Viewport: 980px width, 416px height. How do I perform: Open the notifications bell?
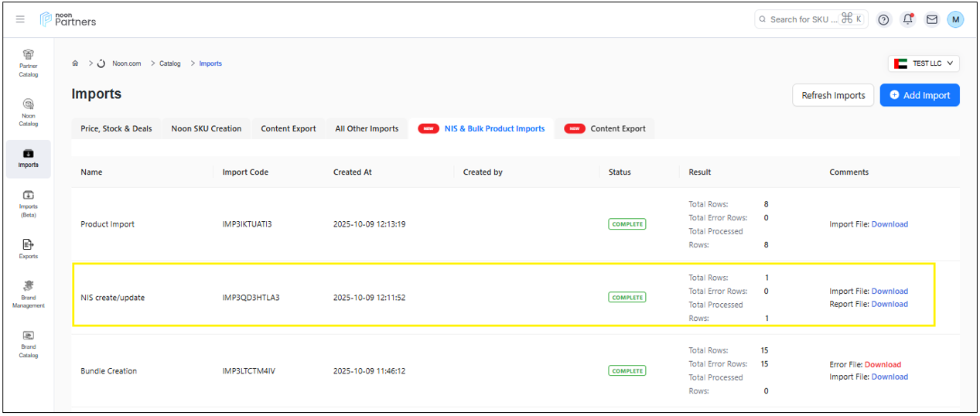(x=908, y=19)
